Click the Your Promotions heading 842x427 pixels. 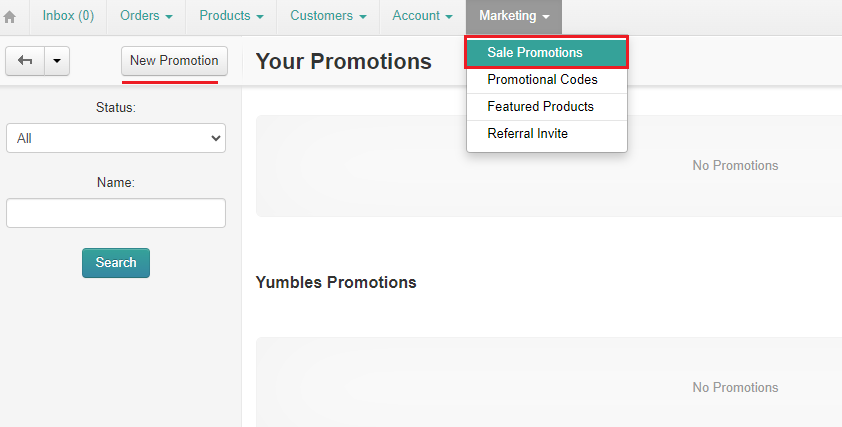pos(343,62)
